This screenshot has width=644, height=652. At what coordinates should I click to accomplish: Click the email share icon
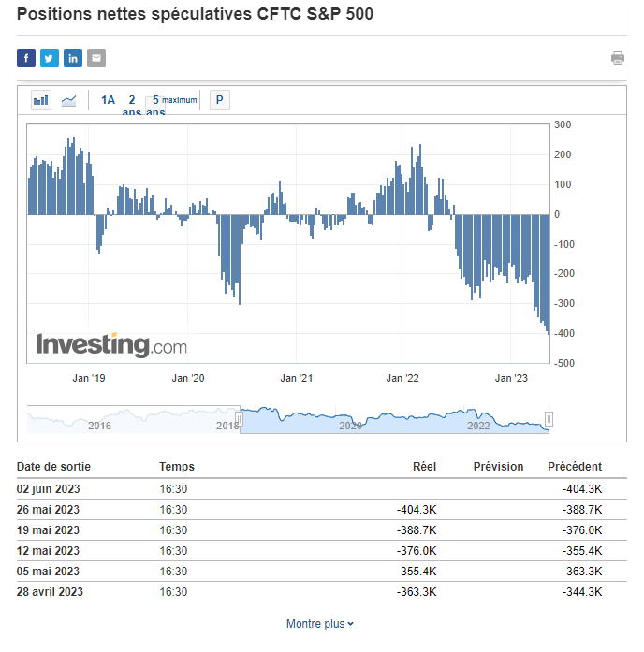tap(96, 58)
